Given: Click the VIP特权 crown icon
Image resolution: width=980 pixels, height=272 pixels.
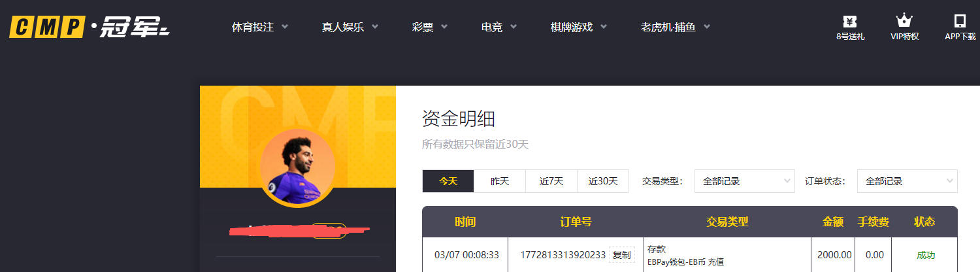Looking at the screenshot, I should click(904, 21).
